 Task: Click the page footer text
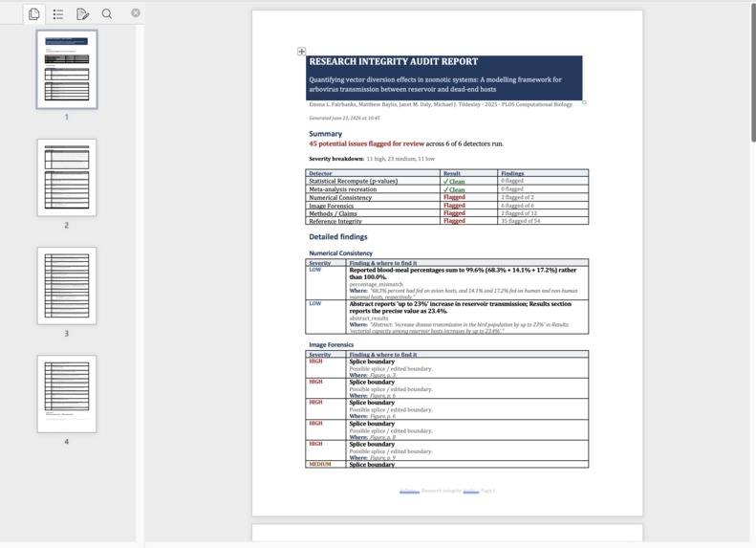click(x=447, y=491)
